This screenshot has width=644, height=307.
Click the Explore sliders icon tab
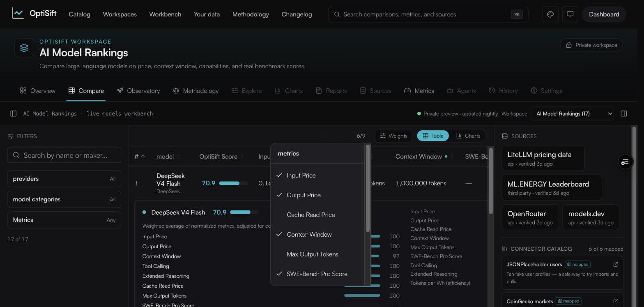(235, 90)
